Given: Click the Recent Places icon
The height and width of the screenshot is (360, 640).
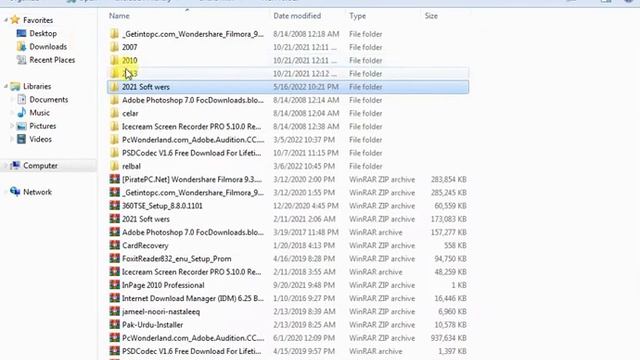Looking at the screenshot, I should tap(21, 60).
